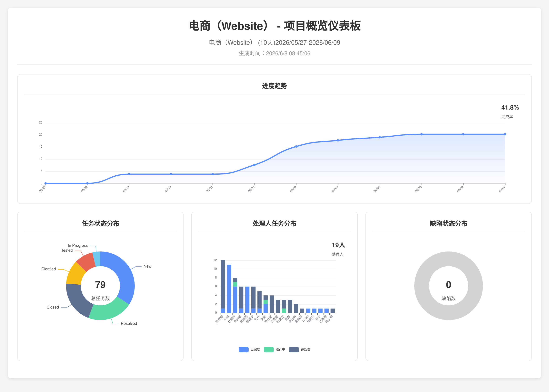The width and height of the screenshot is (549, 392).
Task: Click the '蔡超文' axis name label
Action: coord(250,319)
